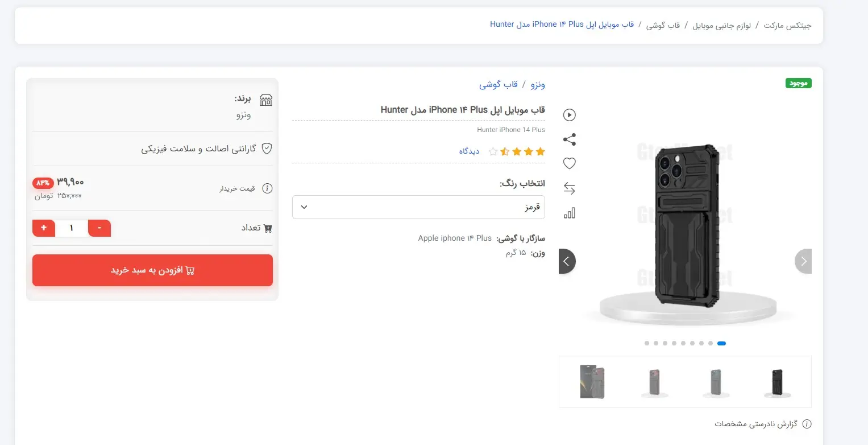Click the share product icon
The width and height of the screenshot is (868, 445).
(569, 139)
